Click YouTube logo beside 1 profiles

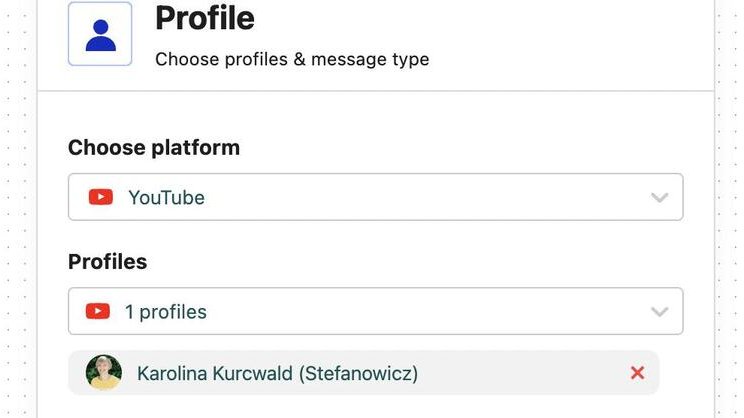(97, 312)
